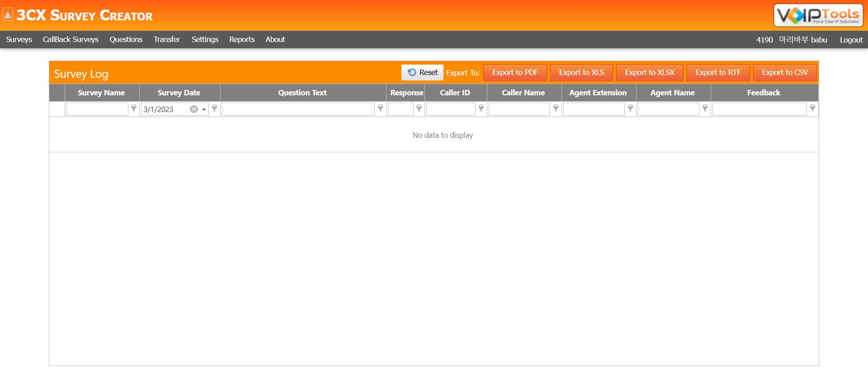
Task: Log out using the Logout link
Action: click(851, 40)
